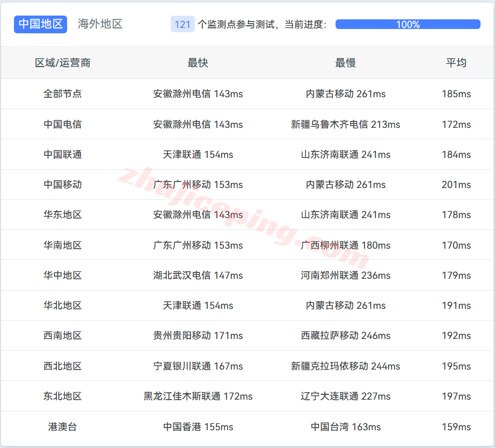Select the 中国移动 row label

coord(62,184)
